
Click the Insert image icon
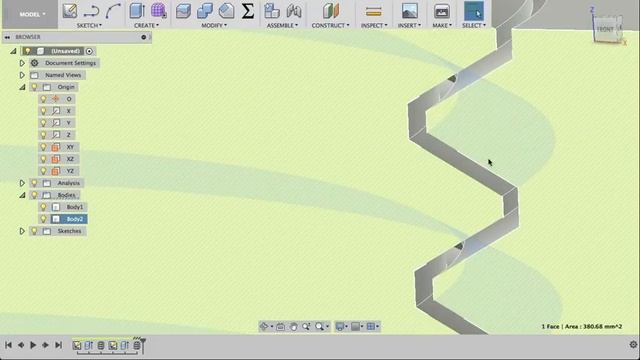pyautogui.click(x=409, y=11)
